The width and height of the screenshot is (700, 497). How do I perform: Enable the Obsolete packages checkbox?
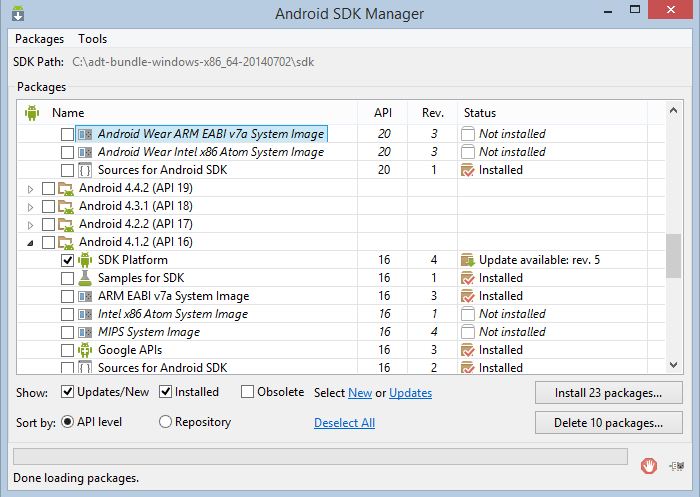[248, 392]
